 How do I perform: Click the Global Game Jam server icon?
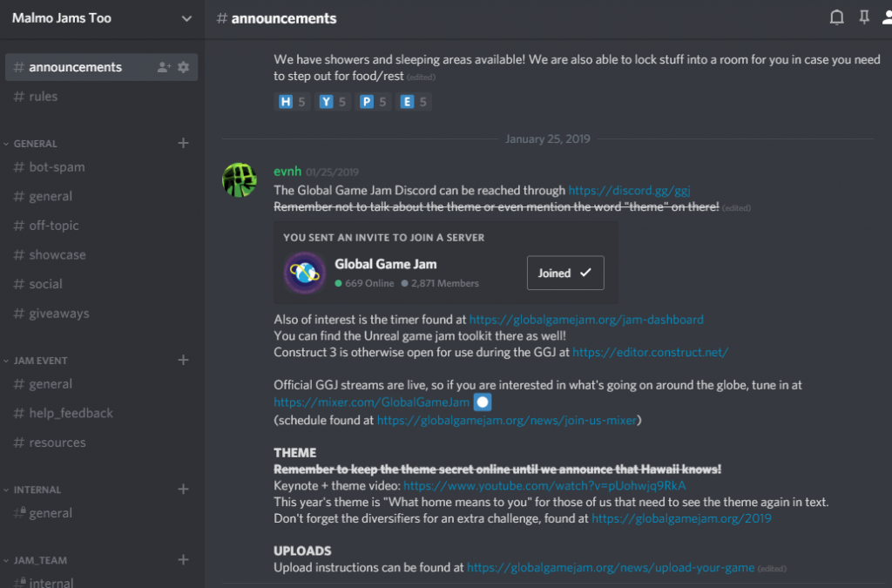304,273
